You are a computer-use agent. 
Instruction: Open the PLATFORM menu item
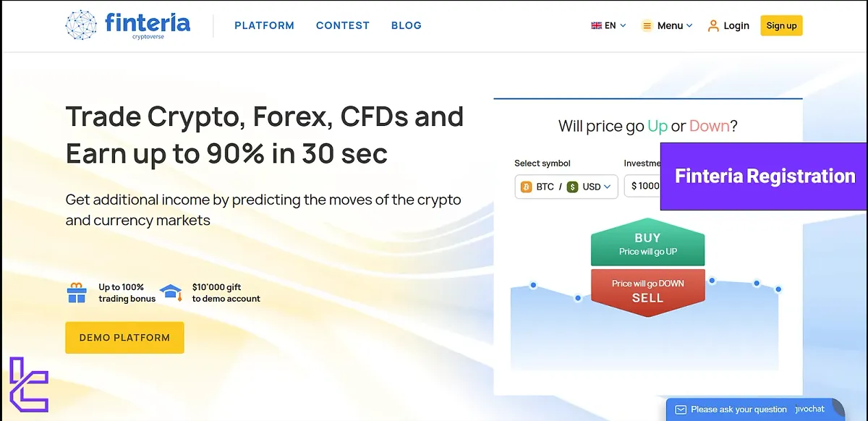click(264, 25)
